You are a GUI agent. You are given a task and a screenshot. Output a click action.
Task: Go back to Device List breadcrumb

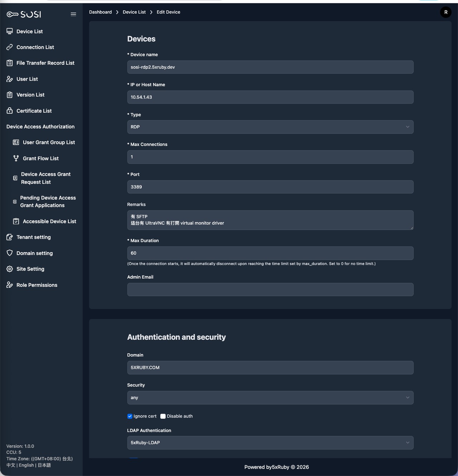(134, 12)
